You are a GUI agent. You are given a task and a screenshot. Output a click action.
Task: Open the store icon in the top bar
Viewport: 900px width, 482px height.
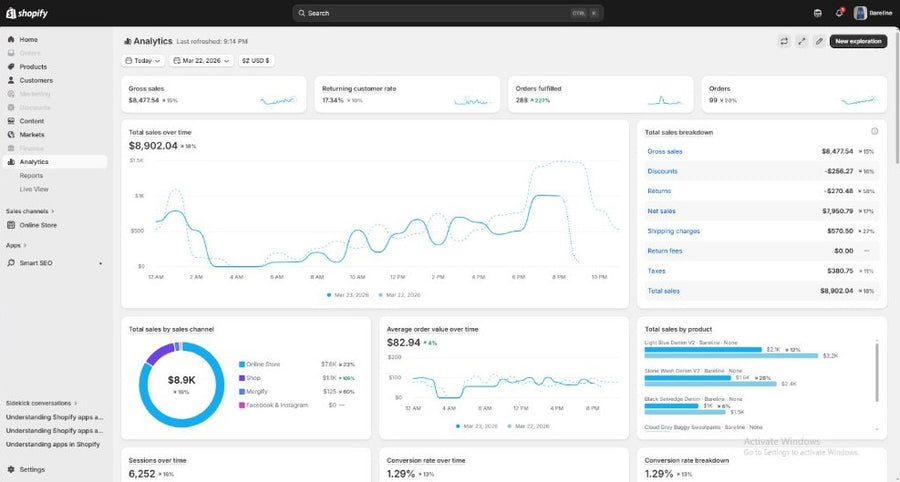click(x=818, y=13)
